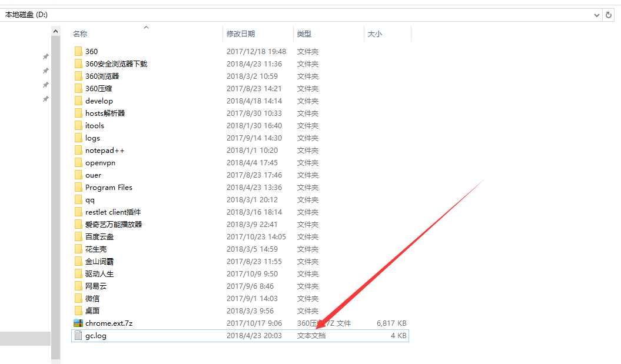Select the 百度云盘 folder icon

click(x=78, y=236)
